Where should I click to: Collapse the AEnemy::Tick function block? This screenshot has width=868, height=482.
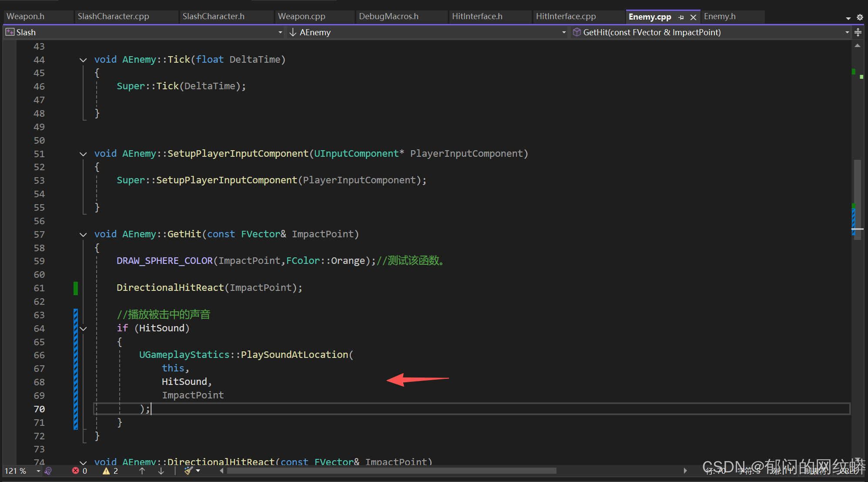coord(83,60)
